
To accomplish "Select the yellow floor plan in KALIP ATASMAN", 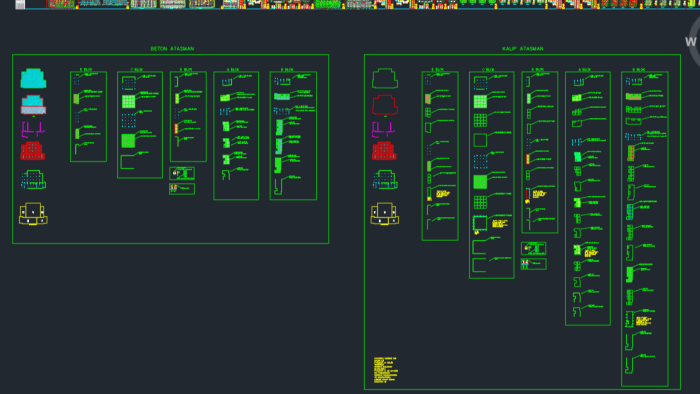I will [385, 214].
